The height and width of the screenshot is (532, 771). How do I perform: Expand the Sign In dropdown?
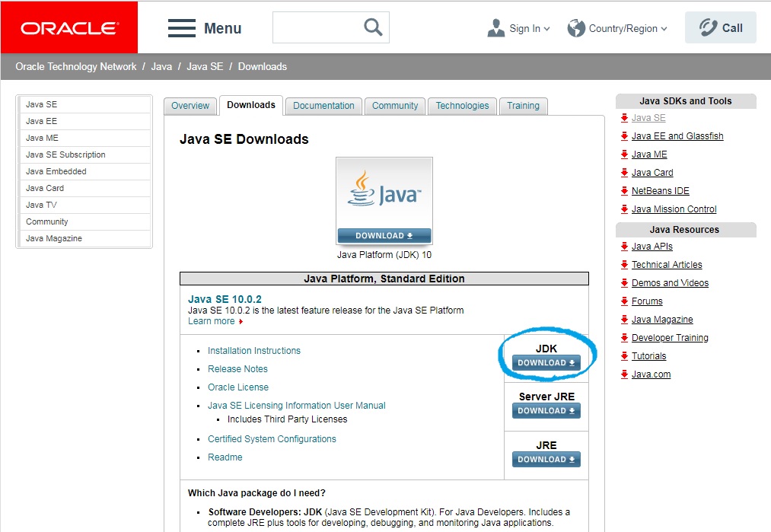546,28
